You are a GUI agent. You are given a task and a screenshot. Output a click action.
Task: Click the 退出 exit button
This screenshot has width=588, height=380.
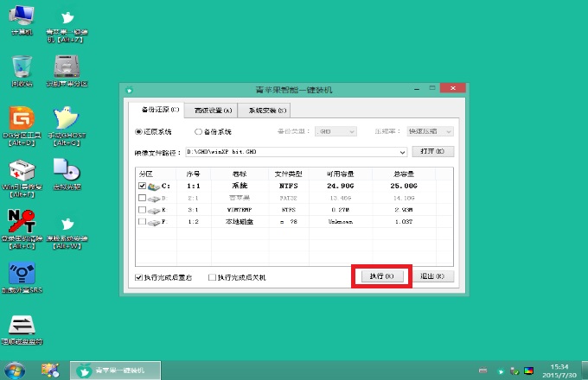[432, 276]
